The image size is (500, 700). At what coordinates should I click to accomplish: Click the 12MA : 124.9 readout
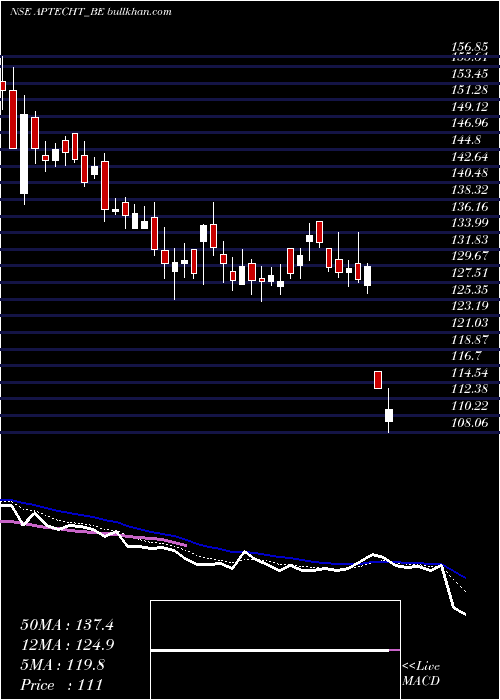coord(67,645)
